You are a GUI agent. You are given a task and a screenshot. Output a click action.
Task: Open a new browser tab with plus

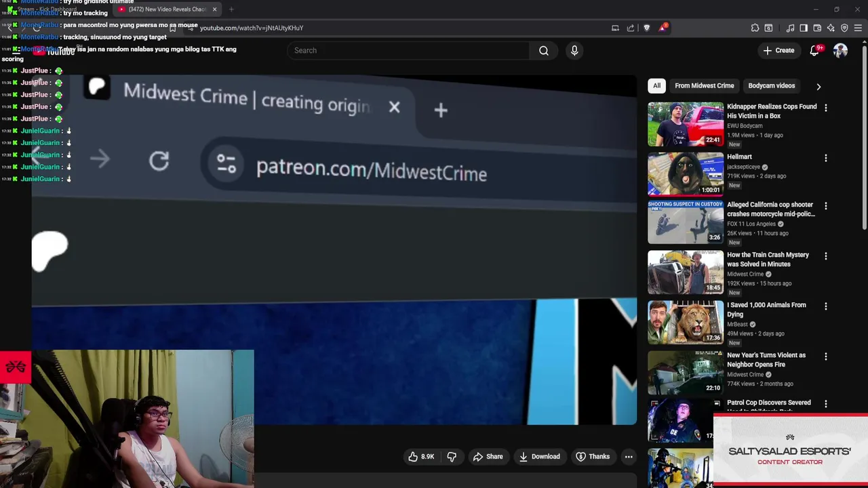click(231, 9)
